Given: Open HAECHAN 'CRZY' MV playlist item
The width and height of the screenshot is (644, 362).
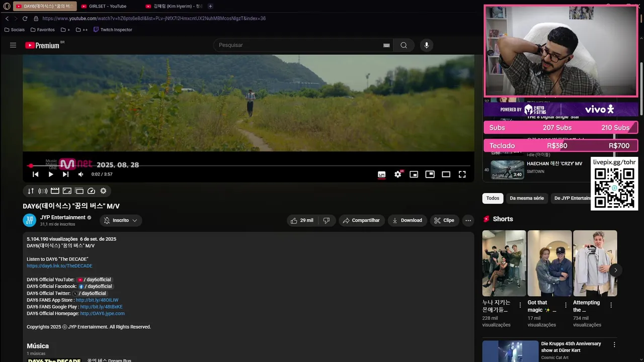Looking at the screenshot, I should click(x=536, y=169).
